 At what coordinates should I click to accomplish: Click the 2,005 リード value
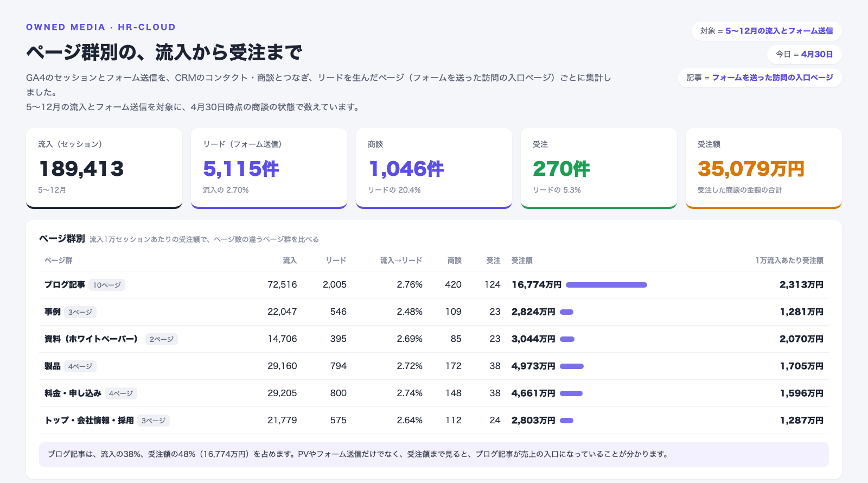pos(335,285)
